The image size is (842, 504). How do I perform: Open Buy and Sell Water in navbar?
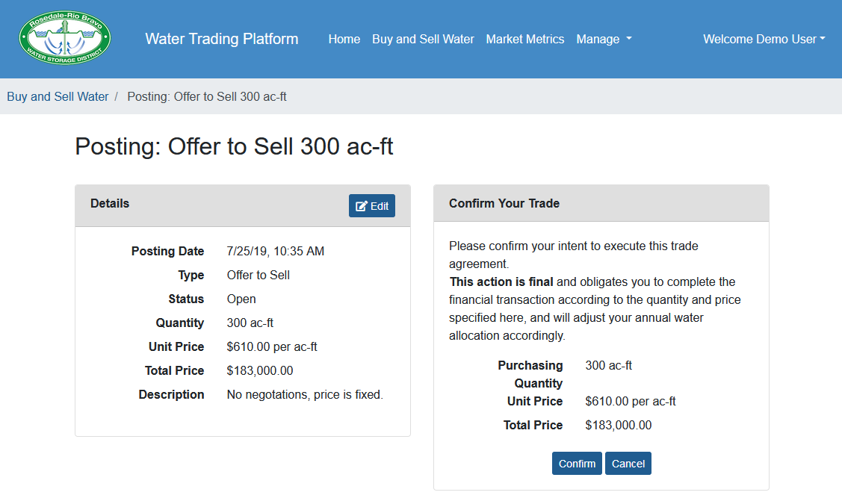tap(423, 39)
